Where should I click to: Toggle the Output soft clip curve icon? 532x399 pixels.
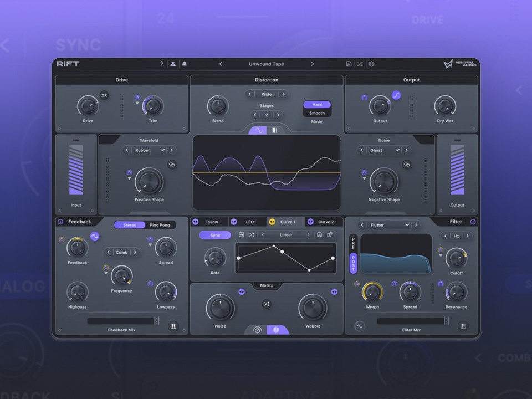[396, 95]
